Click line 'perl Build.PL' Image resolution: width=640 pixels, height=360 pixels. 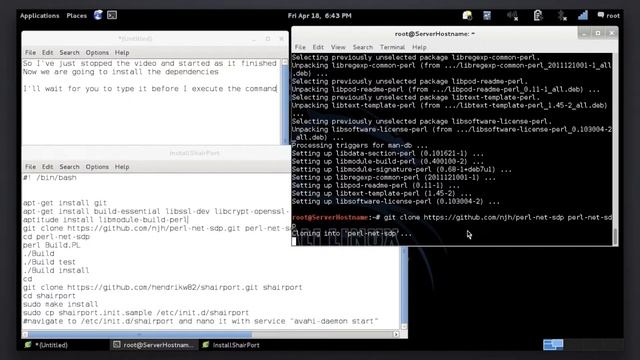[x=51, y=245]
